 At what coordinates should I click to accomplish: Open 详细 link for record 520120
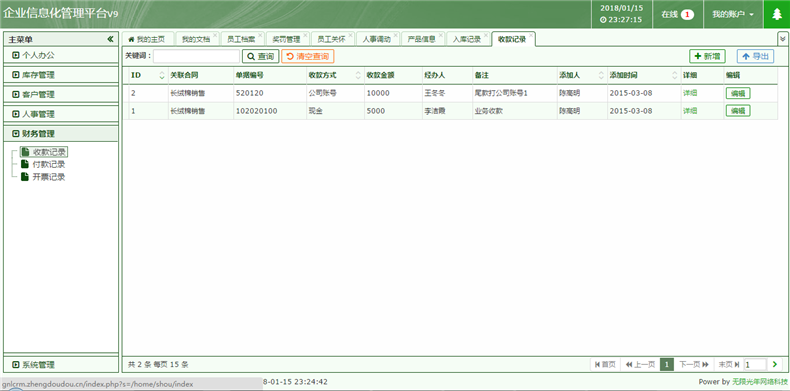pyautogui.click(x=690, y=93)
